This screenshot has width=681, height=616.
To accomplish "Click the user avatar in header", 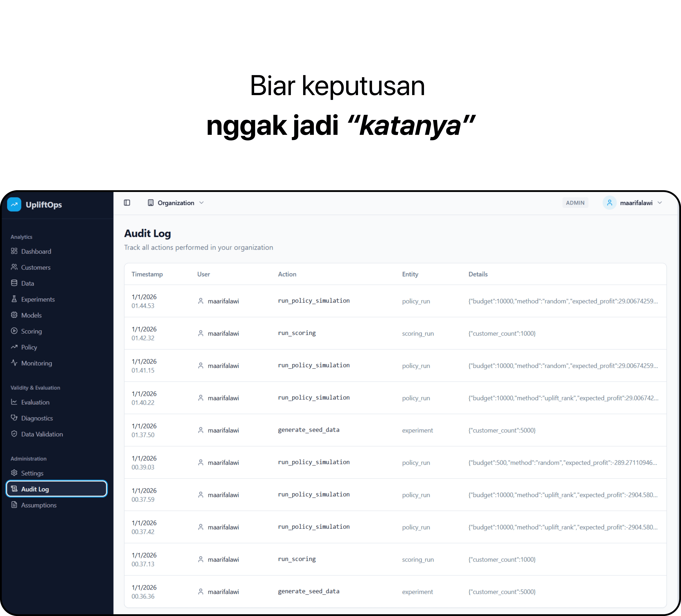I will point(609,203).
